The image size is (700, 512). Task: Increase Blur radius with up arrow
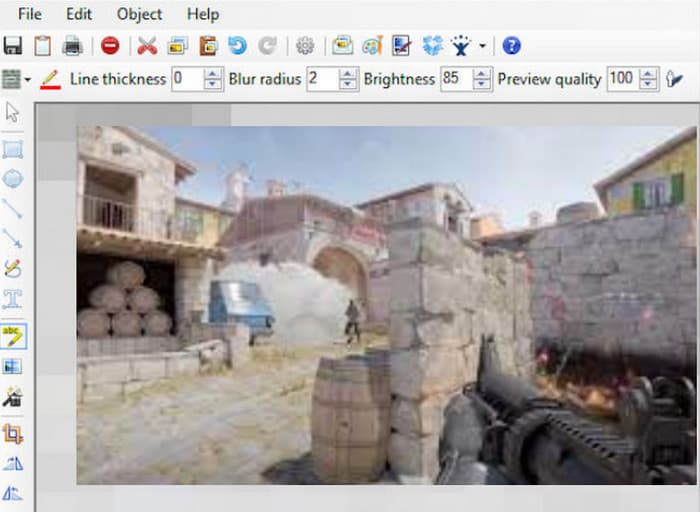click(348, 74)
